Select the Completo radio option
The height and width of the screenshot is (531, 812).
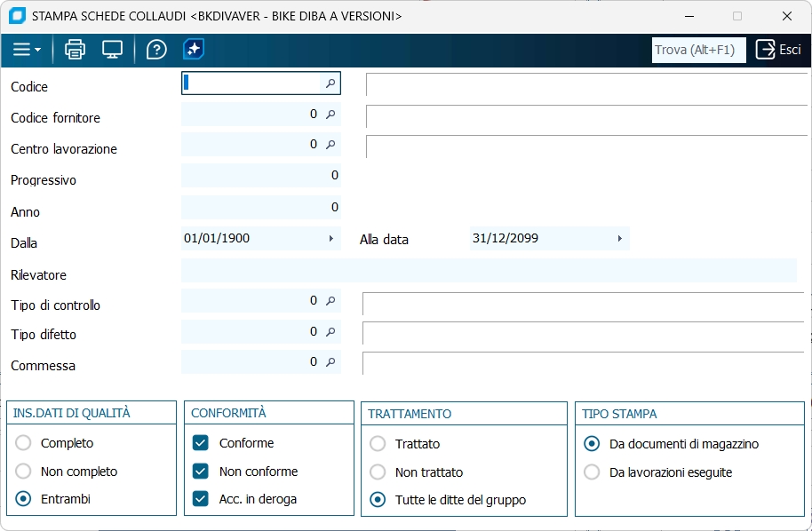coord(23,443)
